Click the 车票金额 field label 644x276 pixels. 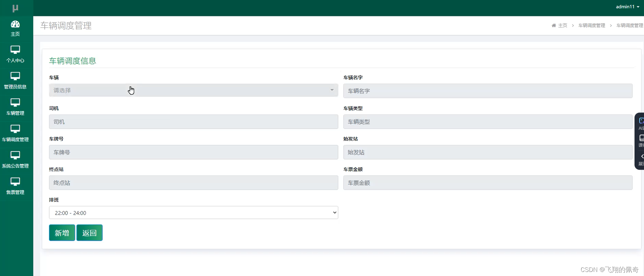[x=353, y=169]
